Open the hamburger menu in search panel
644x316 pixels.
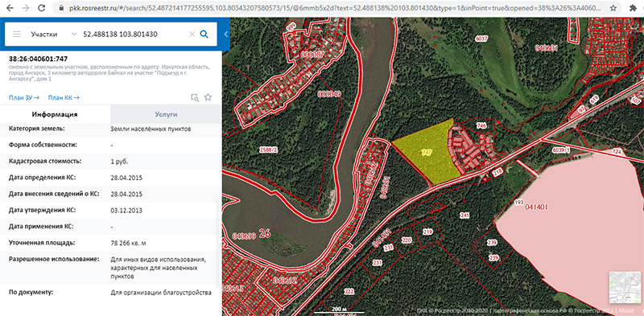(17, 34)
